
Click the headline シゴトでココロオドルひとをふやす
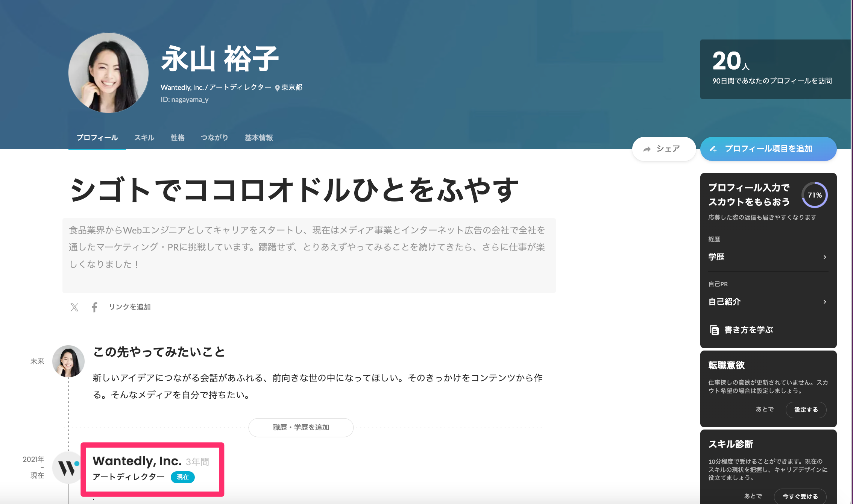tap(294, 190)
